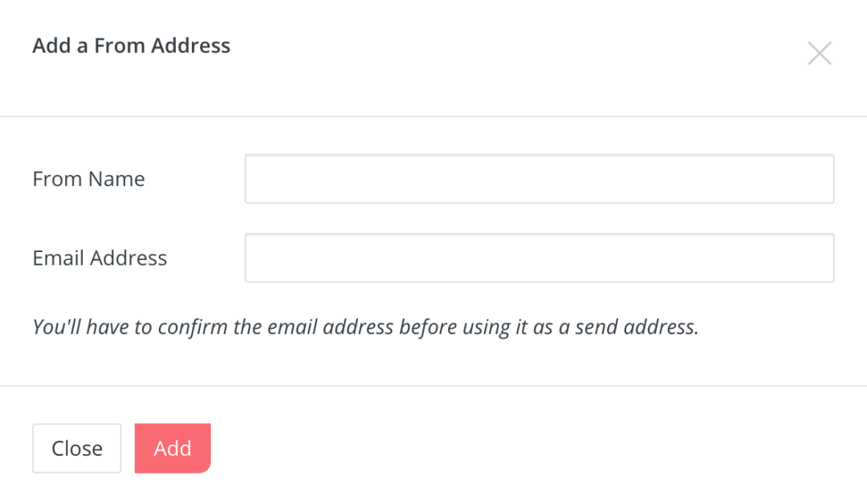Click the italic email confirmation note
Viewport: 867px width, 504px height.
[365, 327]
